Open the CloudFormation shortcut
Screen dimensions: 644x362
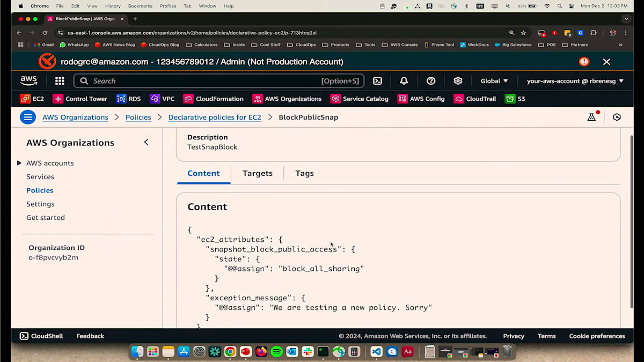pos(213,99)
